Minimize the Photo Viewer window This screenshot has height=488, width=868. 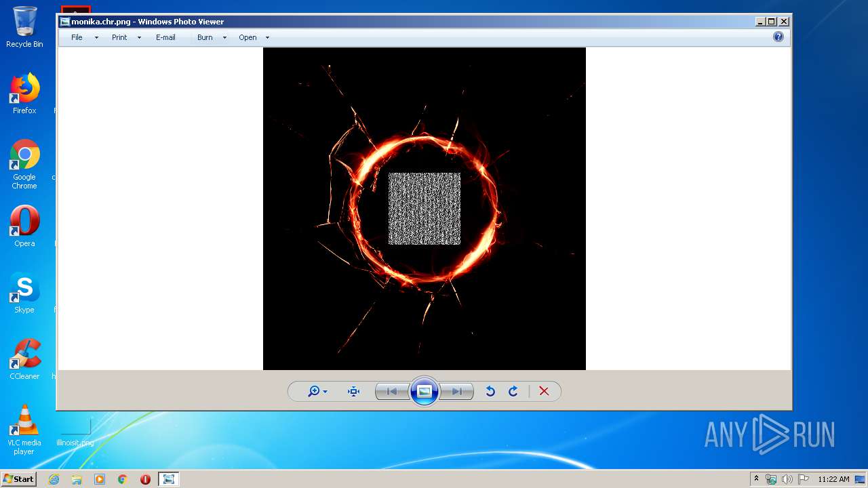click(x=761, y=22)
